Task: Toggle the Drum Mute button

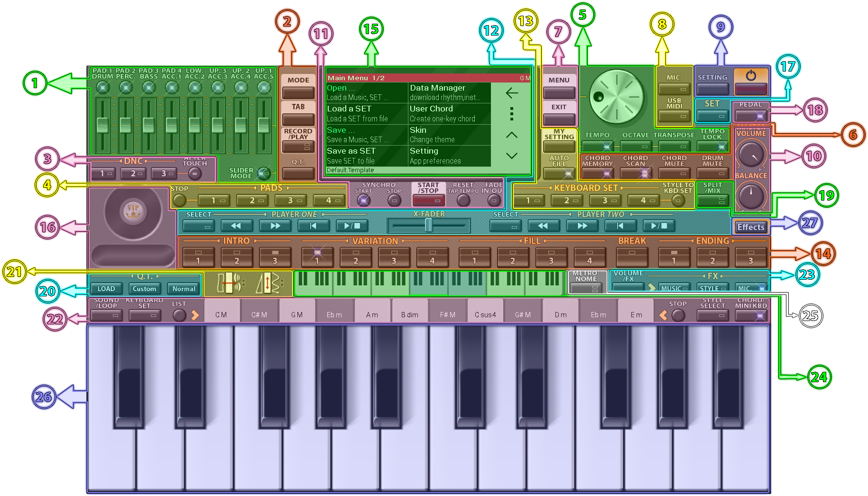Action: pyautogui.click(x=712, y=173)
